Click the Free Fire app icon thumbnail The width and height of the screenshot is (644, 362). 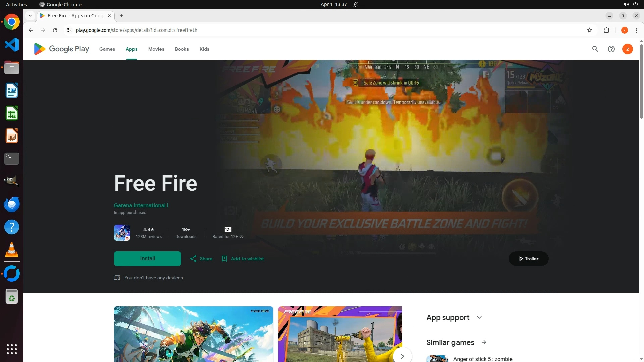122,233
